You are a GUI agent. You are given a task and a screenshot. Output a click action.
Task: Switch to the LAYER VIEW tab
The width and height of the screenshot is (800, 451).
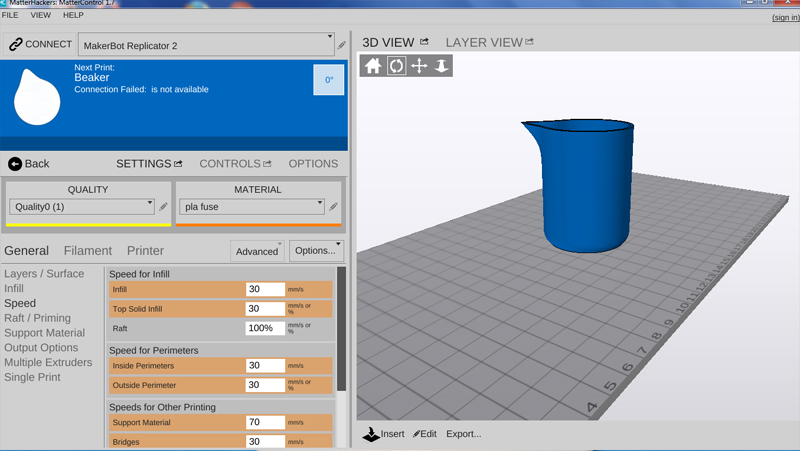pos(484,42)
